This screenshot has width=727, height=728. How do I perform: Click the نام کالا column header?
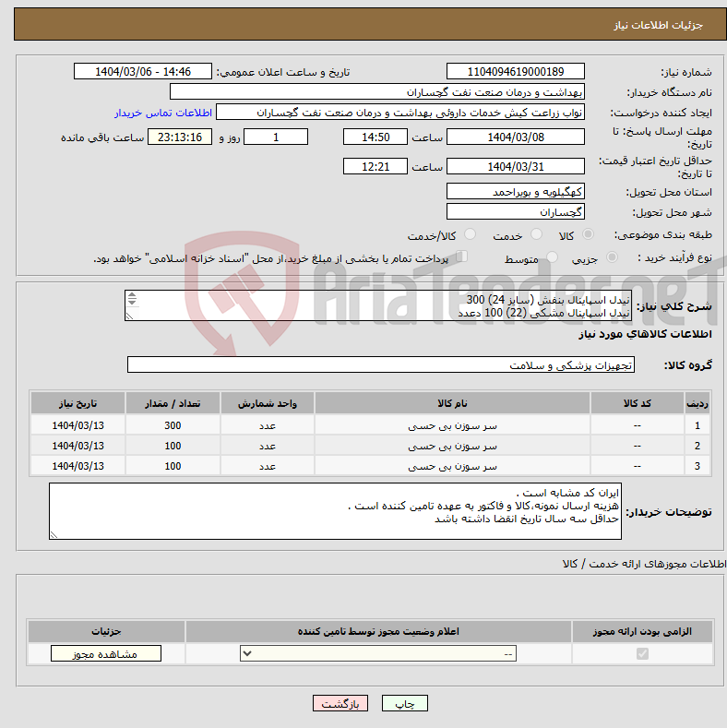click(452, 403)
